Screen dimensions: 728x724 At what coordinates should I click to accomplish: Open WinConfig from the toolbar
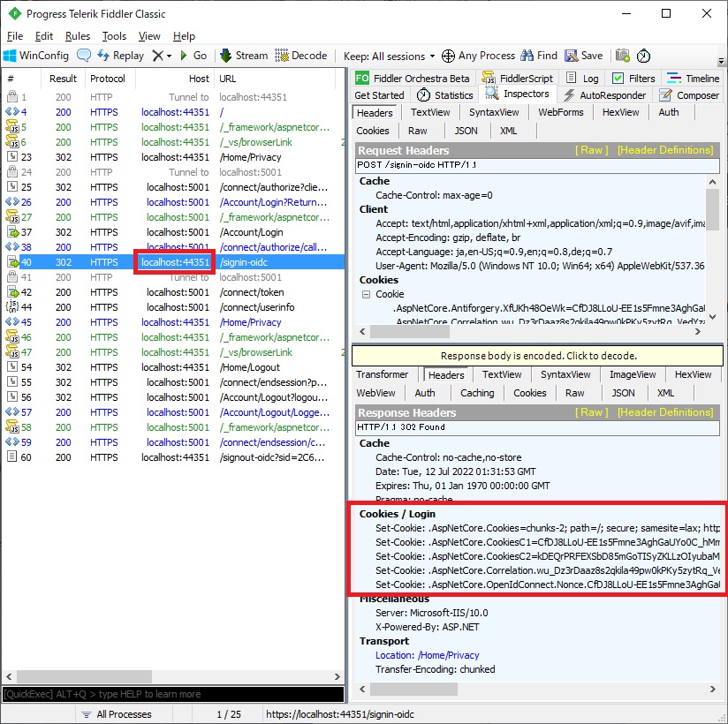click(x=36, y=56)
